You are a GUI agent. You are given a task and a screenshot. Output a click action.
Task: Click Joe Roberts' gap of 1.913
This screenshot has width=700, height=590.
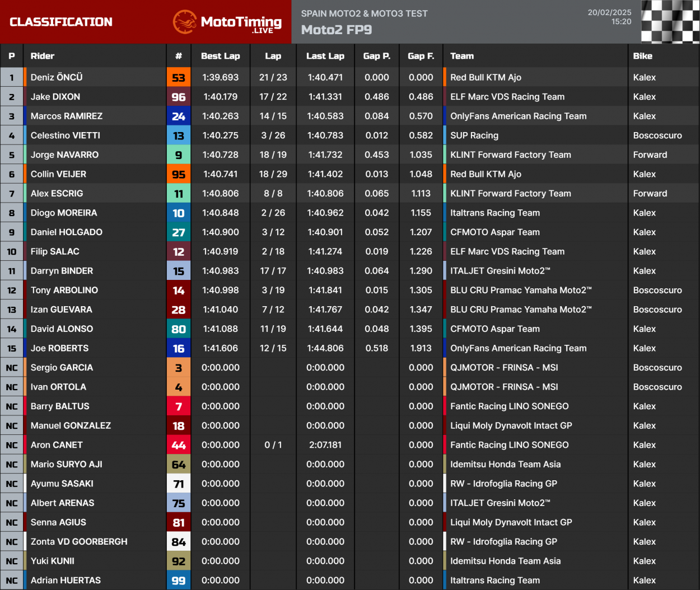click(421, 348)
